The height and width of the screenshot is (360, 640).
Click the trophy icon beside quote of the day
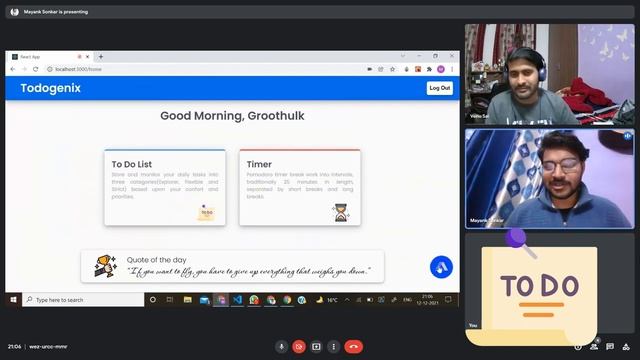coord(105,266)
